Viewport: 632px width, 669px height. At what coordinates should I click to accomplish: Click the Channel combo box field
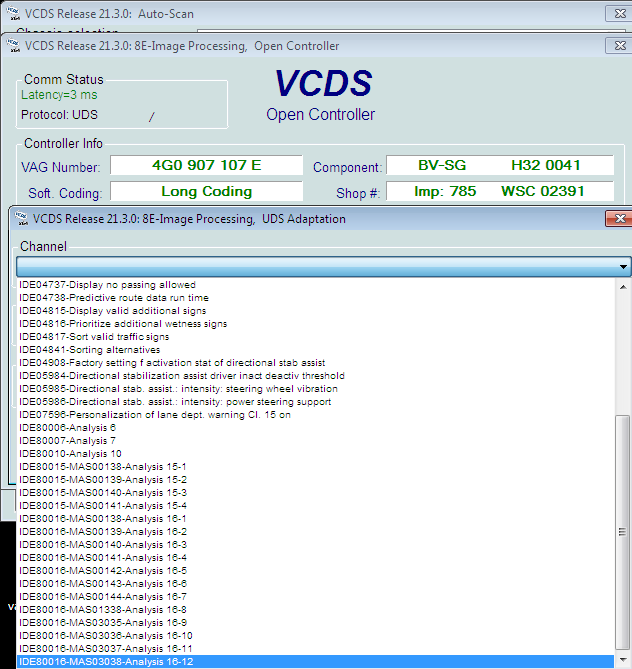point(323,267)
